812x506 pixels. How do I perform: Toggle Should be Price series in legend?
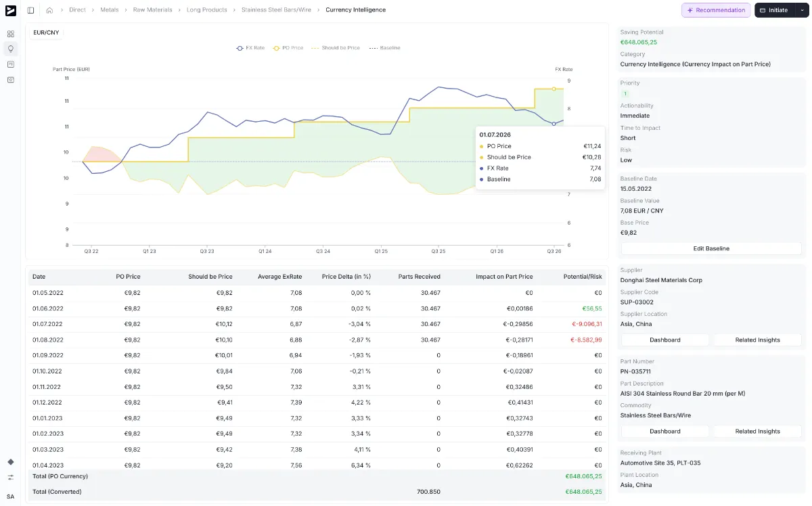[x=336, y=48]
